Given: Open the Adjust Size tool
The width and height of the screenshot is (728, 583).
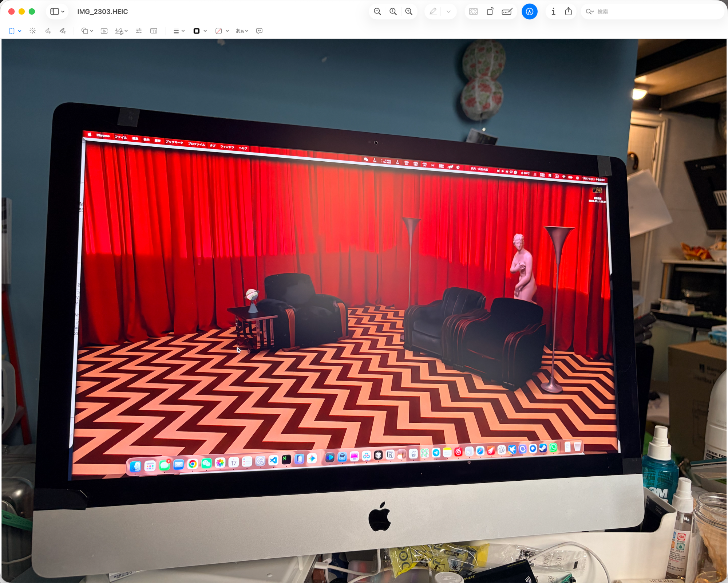Looking at the screenshot, I should pyautogui.click(x=154, y=31).
